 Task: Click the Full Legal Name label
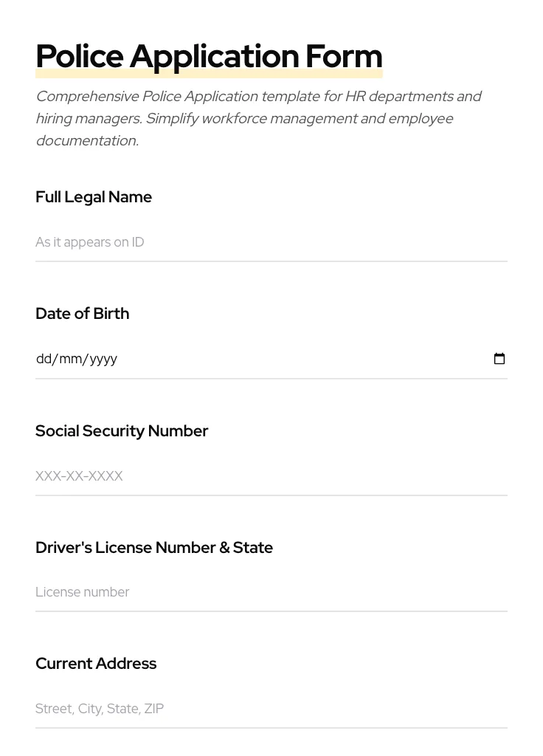(x=94, y=197)
